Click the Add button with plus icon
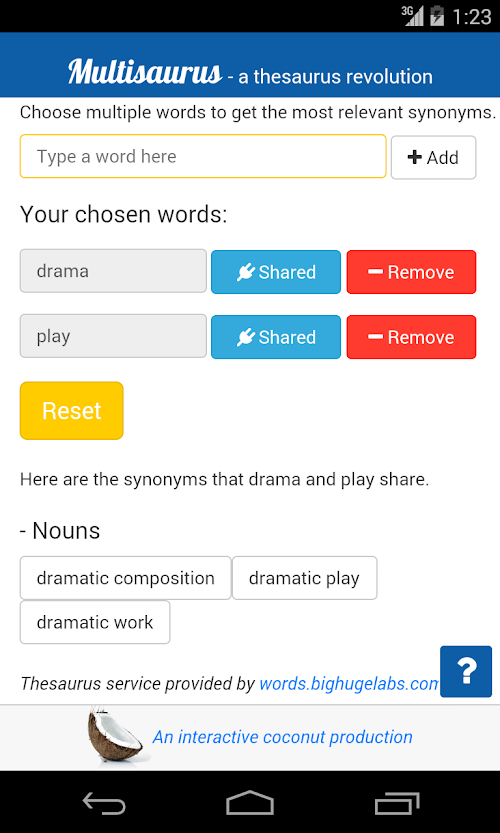This screenshot has width=500, height=833. pos(434,157)
